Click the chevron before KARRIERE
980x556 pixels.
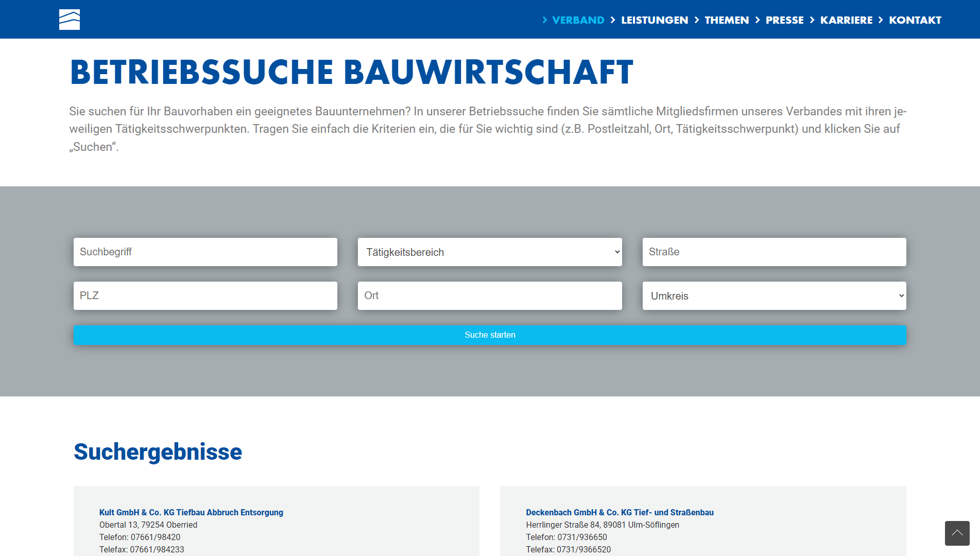812,20
